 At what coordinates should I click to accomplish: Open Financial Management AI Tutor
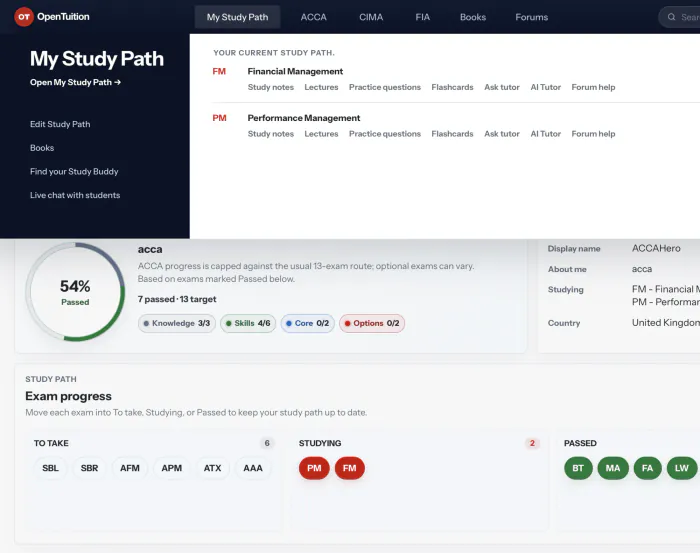tap(546, 87)
